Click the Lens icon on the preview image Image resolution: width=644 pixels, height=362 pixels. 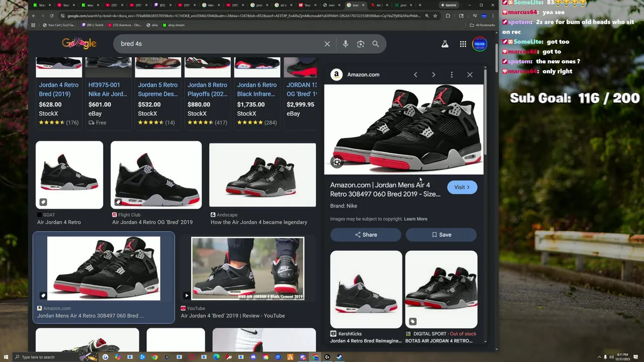point(337,162)
